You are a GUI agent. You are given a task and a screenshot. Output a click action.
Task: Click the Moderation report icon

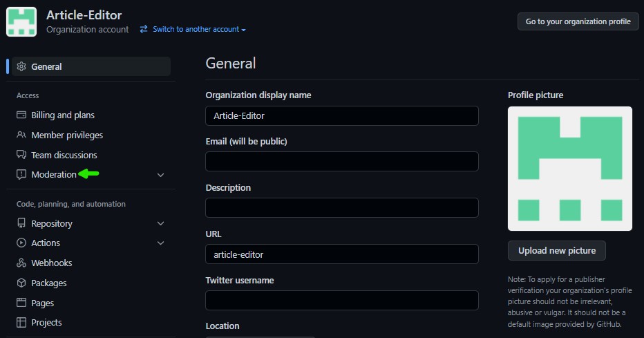[21, 175]
